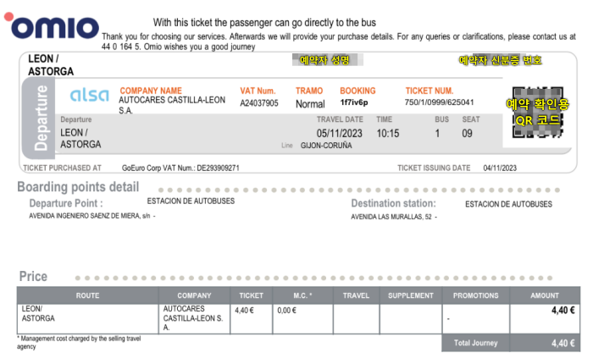Click the alsa company logo
Image resolution: width=593 pixels, height=364 pixels.
tap(90, 95)
